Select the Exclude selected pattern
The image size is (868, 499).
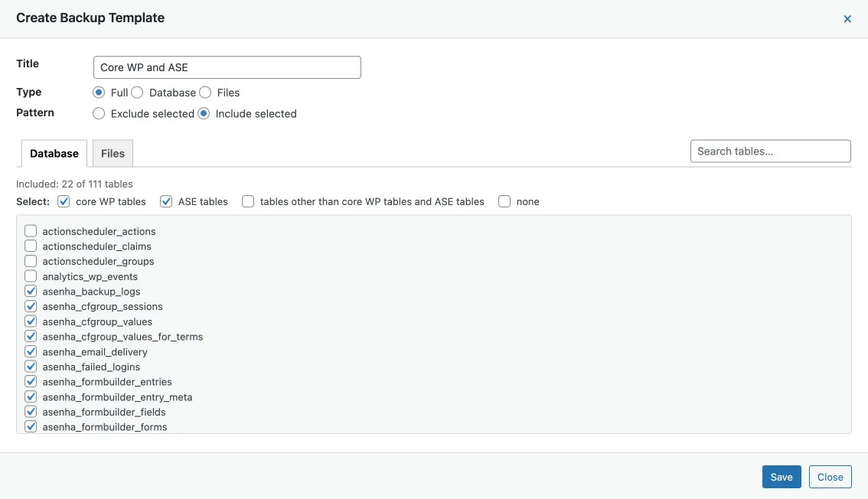click(x=99, y=113)
